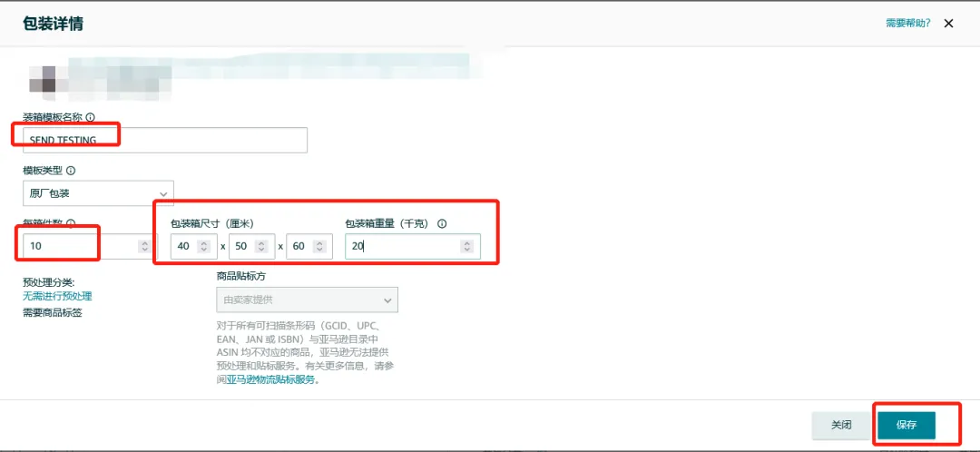Open the 由卖家提供 labeling dropdown
The width and height of the screenshot is (980, 452).
point(307,300)
